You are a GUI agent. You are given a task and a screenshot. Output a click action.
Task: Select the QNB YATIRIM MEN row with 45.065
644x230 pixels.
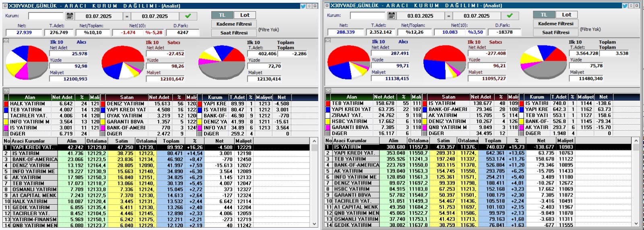(x=479, y=213)
